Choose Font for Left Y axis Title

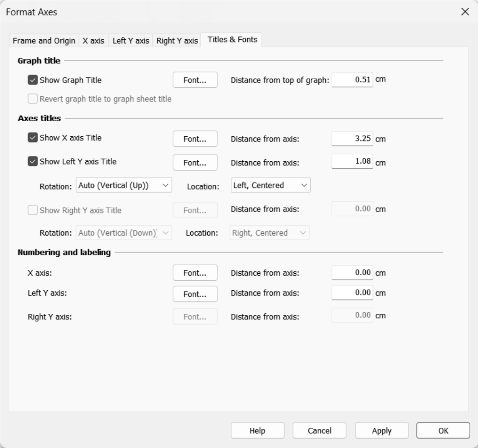pyautogui.click(x=195, y=163)
